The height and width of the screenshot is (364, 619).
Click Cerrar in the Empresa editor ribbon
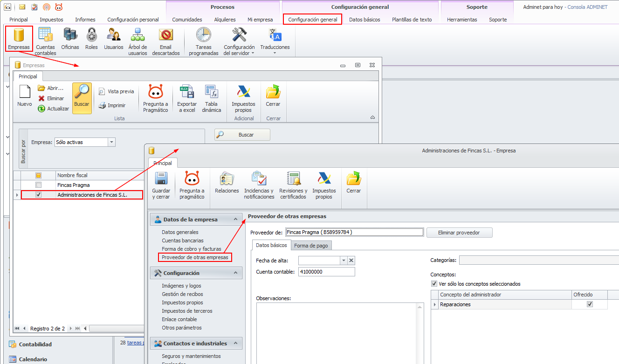coord(354,183)
